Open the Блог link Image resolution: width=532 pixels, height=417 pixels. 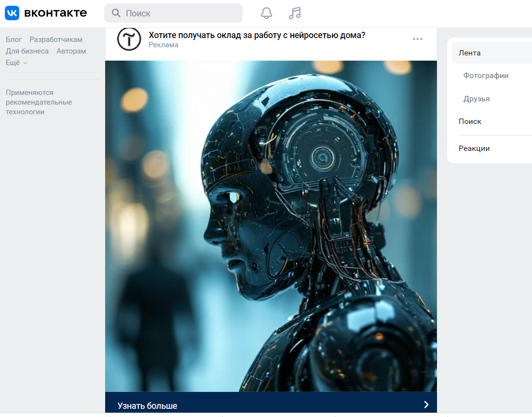coord(14,40)
